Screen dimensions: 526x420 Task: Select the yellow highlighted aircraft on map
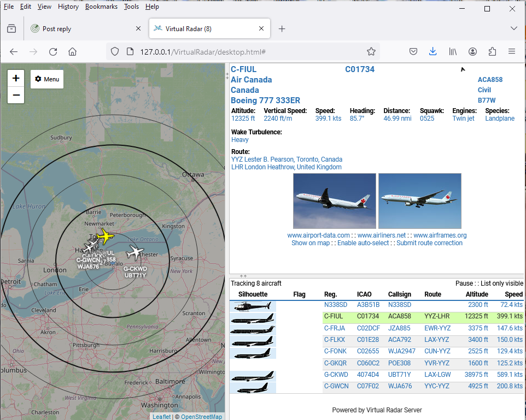click(x=106, y=236)
